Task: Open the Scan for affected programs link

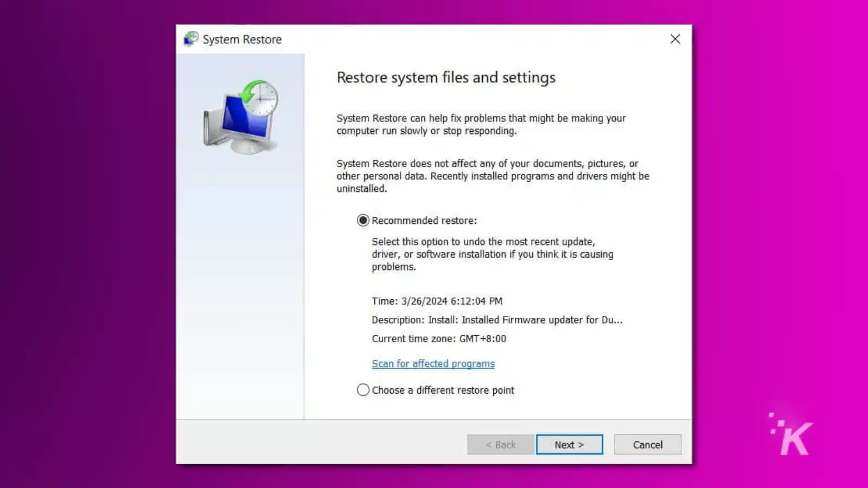Action: tap(433, 364)
